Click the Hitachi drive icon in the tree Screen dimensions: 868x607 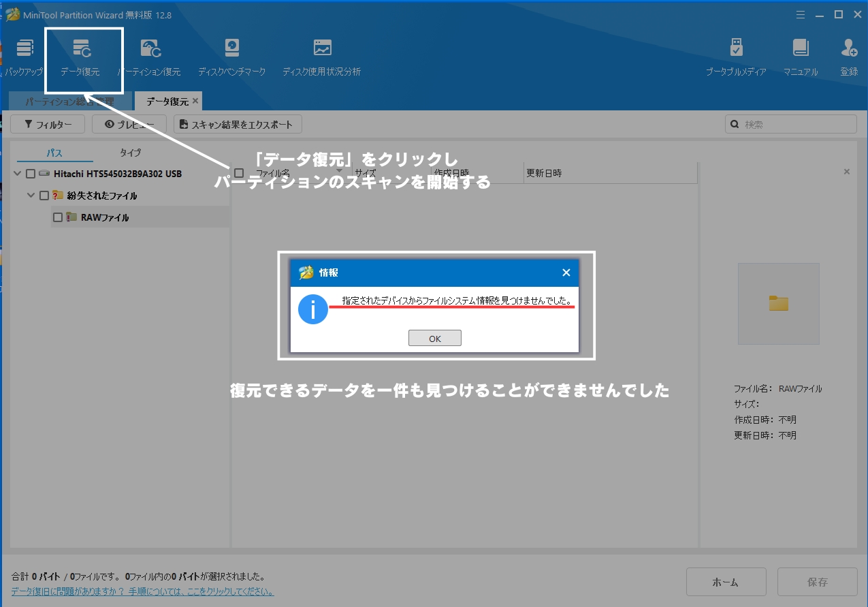point(44,174)
